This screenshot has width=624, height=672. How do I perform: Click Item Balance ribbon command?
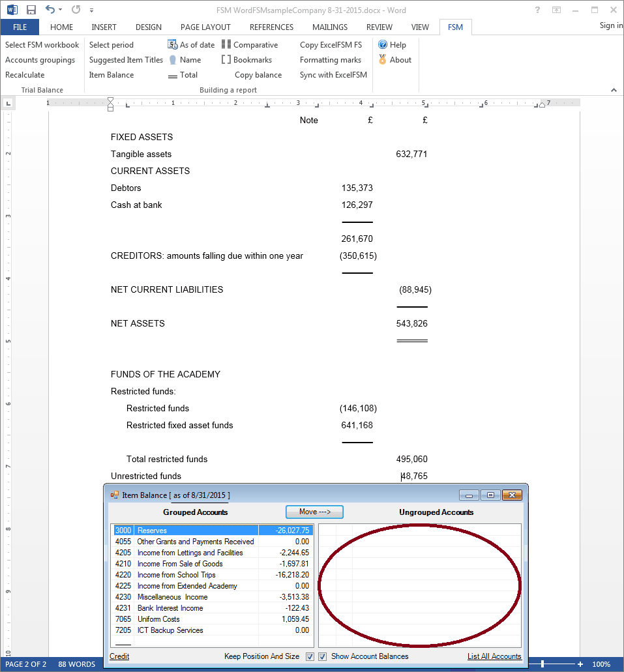tap(111, 74)
